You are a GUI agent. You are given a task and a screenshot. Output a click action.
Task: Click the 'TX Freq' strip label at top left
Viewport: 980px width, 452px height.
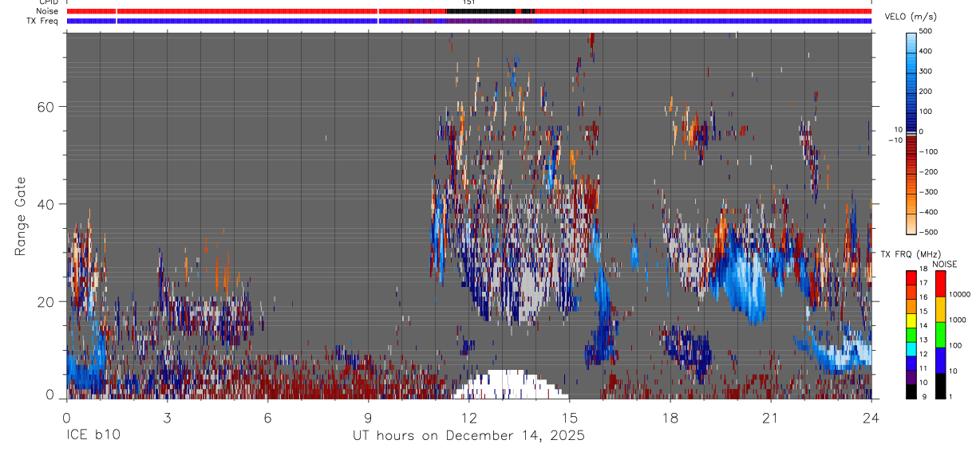pos(43,21)
